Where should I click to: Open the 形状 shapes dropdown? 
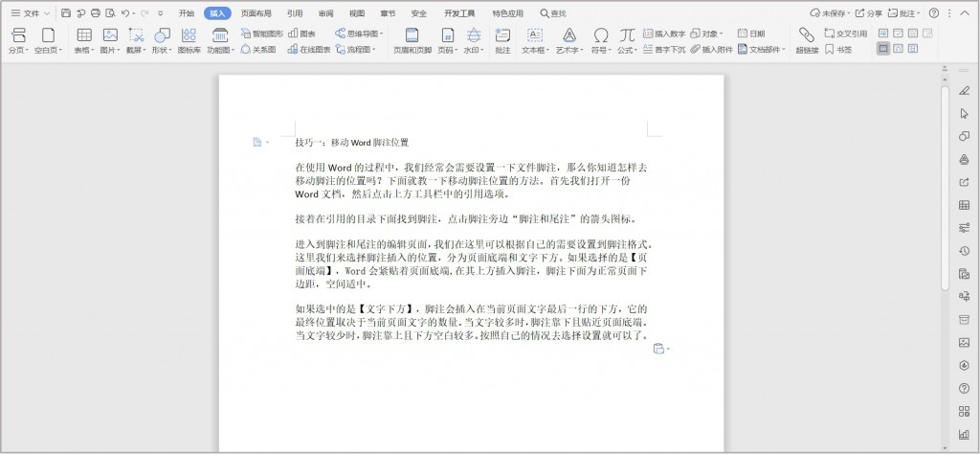162,41
